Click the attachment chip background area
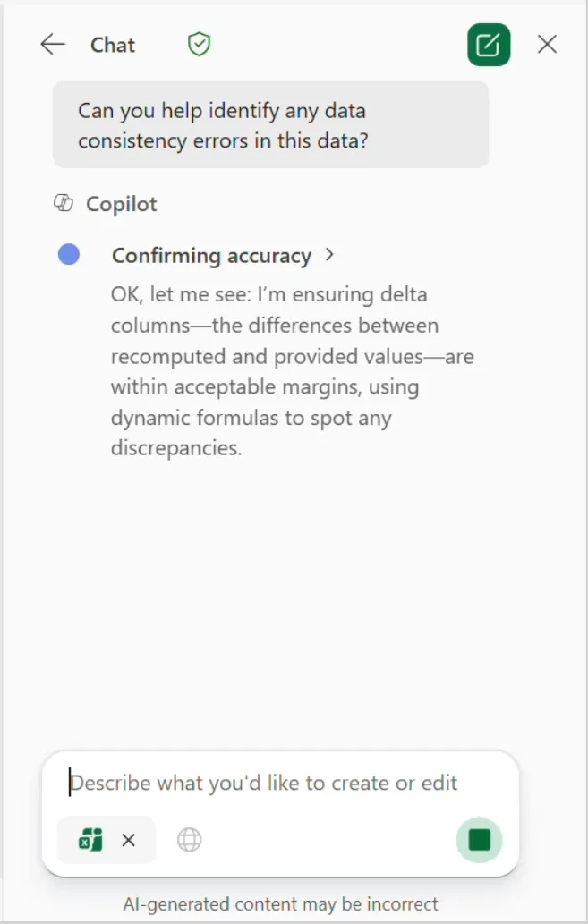 (107, 840)
